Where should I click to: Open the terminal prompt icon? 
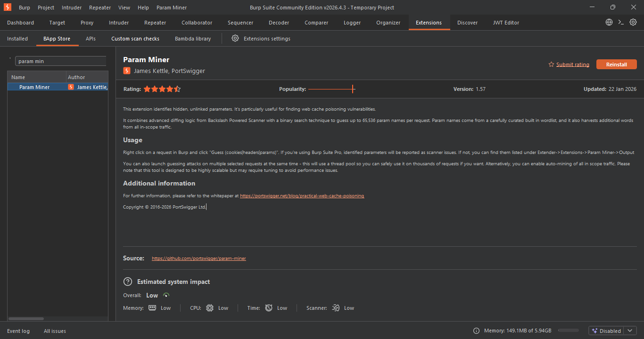point(621,22)
